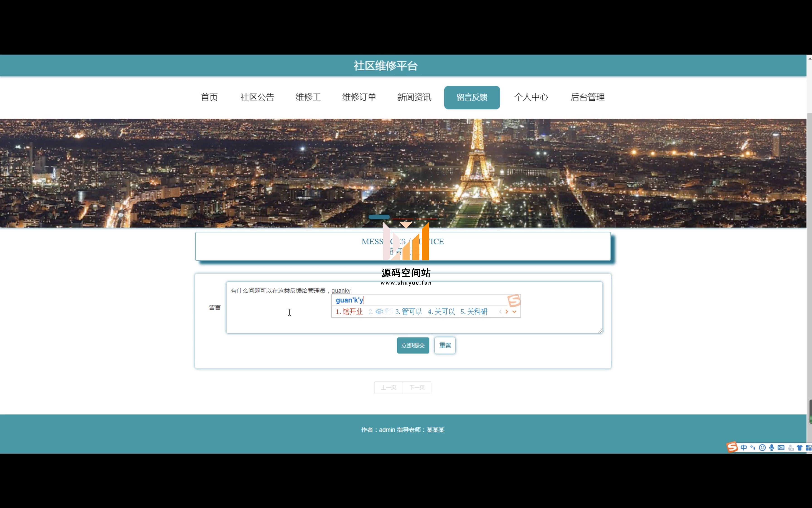This screenshot has width=812, height=508.
Task: Click the Eiffel Tower banner image
Action: pyautogui.click(x=403, y=173)
